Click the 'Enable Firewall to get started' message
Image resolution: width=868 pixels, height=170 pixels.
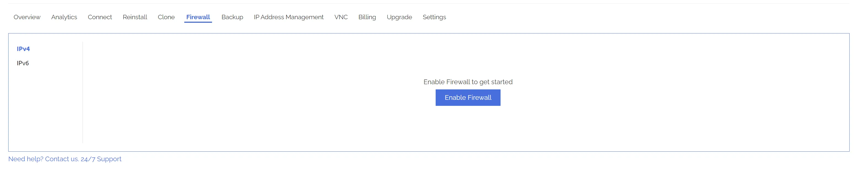[468, 82]
